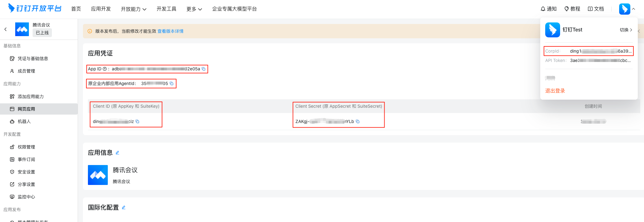Click the 创建时间 column header
This screenshot has width=644, height=222.
(x=593, y=106)
